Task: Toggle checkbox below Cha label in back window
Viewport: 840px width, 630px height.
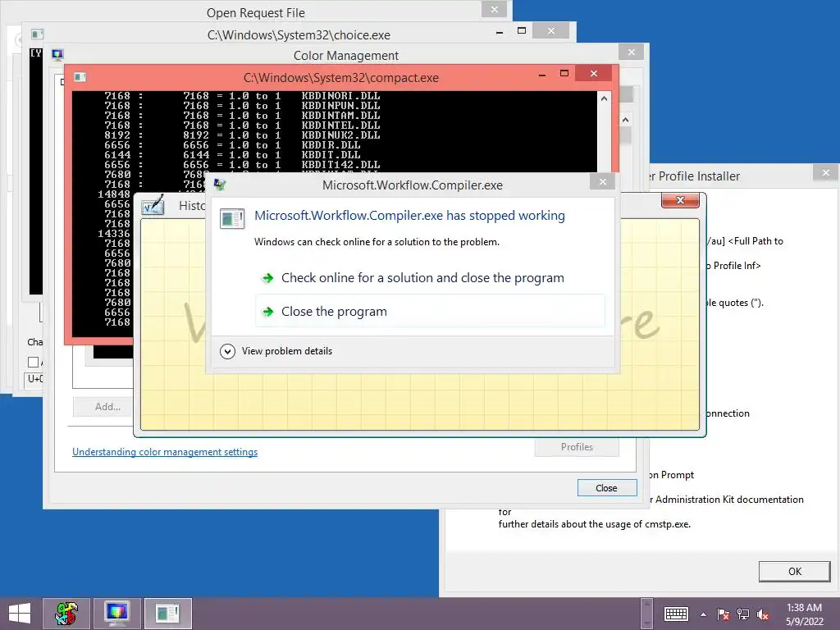Action: click(x=33, y=362)
